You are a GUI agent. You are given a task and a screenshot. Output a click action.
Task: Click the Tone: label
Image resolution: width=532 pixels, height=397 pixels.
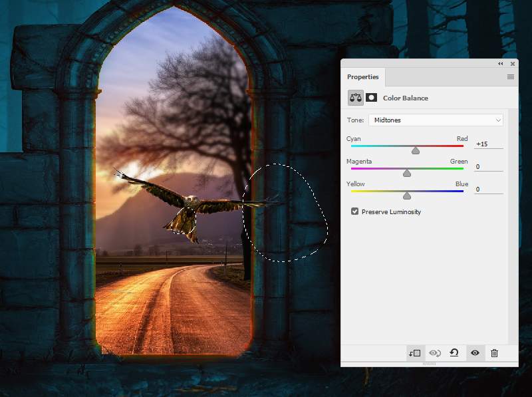pyautogui.click(x=355, y=120)
